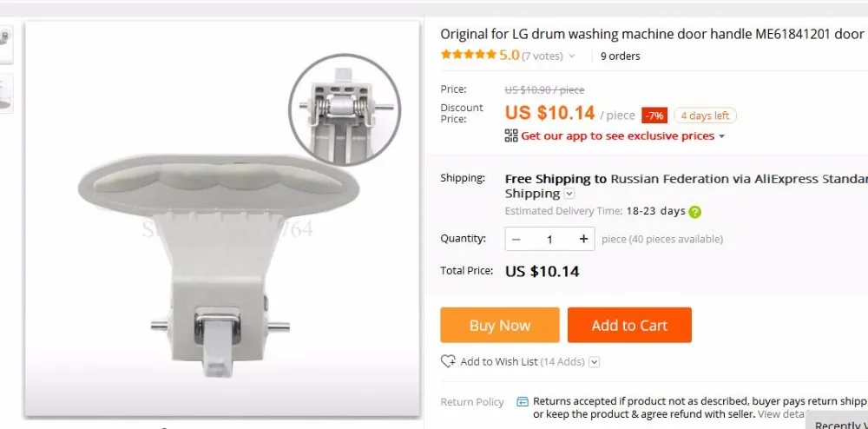Open the 9 orders link
Viewport: 868px width, 429px height.
point(620,56)
